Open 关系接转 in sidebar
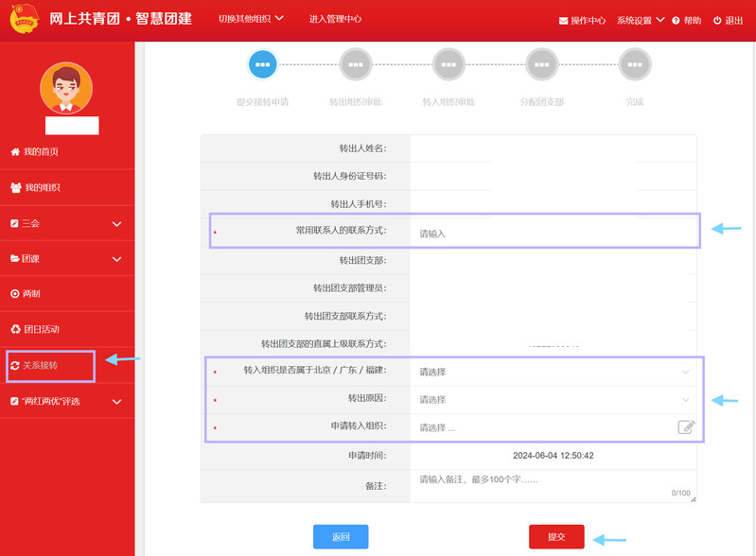756x556 pixels. click(41, 366)
